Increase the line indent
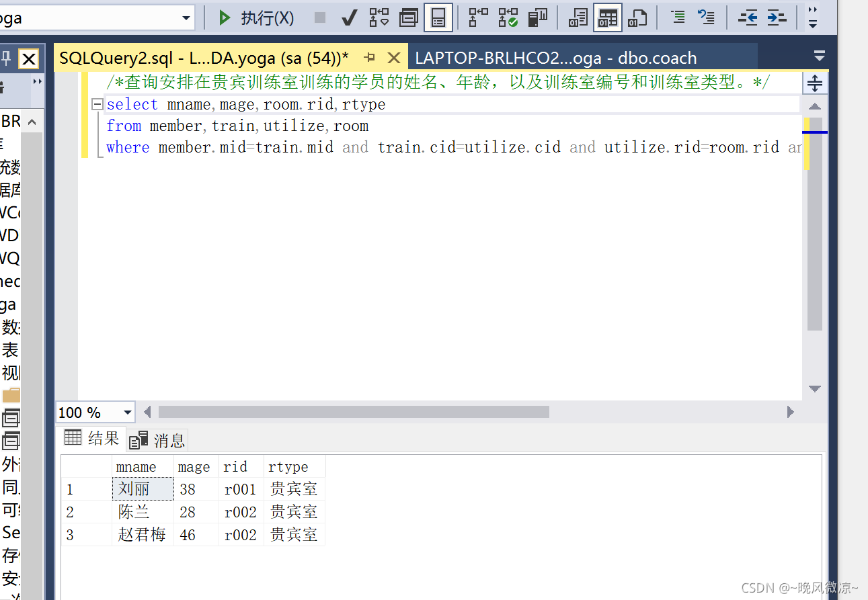This screenshot has width=868, height=600. (777, 18)
